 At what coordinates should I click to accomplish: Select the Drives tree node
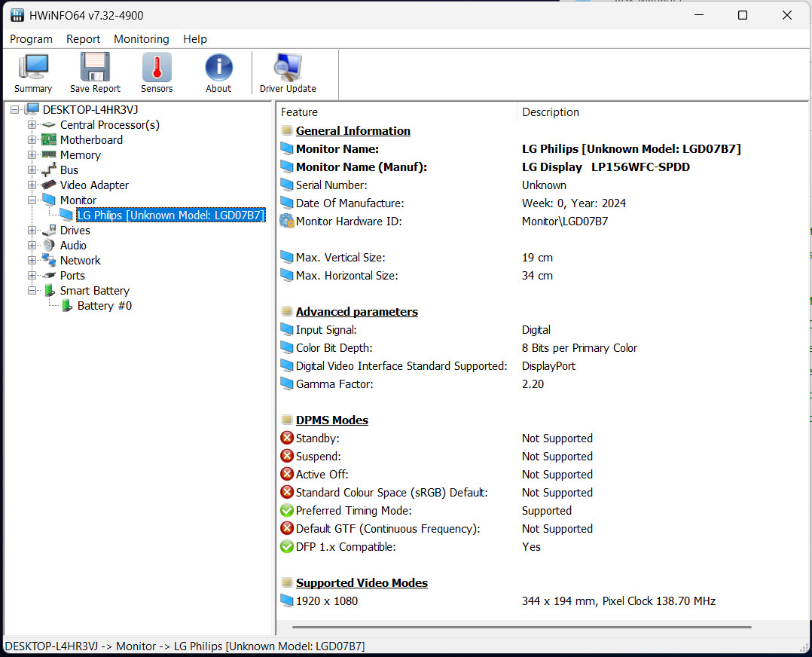(75, 230)
